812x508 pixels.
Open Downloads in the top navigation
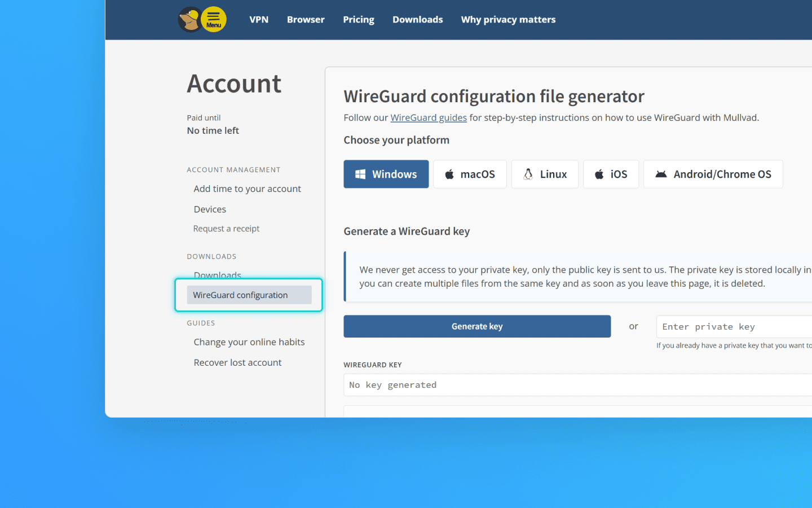(418, 19)
